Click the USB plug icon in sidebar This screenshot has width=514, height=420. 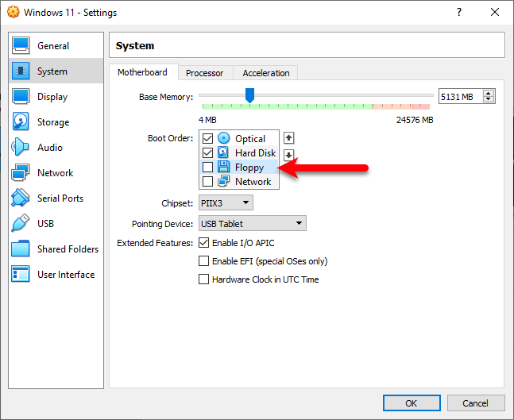point(21,223)
